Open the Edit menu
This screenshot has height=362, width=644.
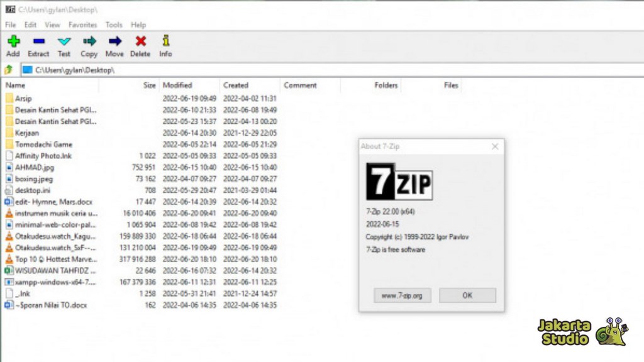click(30, 25)
